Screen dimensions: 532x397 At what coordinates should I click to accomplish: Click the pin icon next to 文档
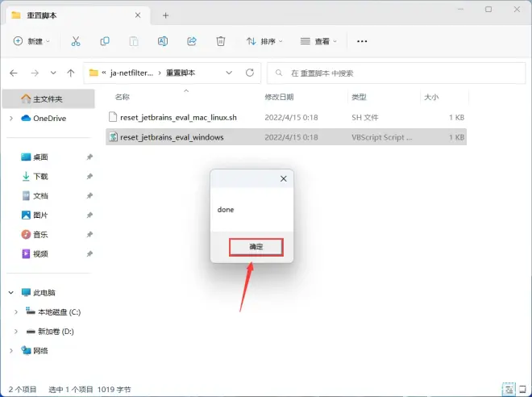pos(89,195)
